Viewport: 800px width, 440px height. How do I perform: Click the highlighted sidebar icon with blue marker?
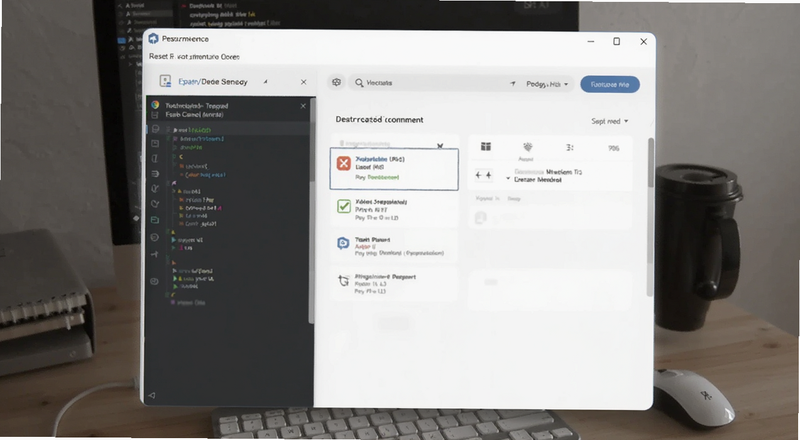(155, 129)
